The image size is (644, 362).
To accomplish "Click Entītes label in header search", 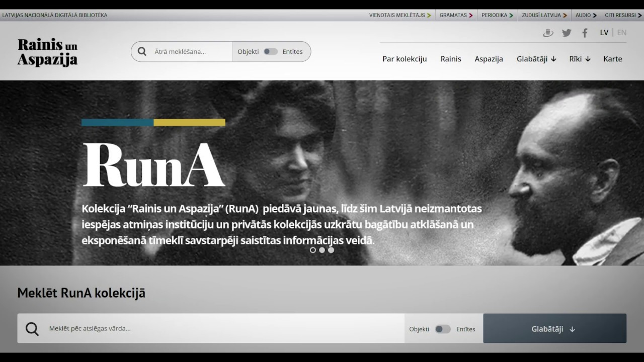I will pos(292,51).
